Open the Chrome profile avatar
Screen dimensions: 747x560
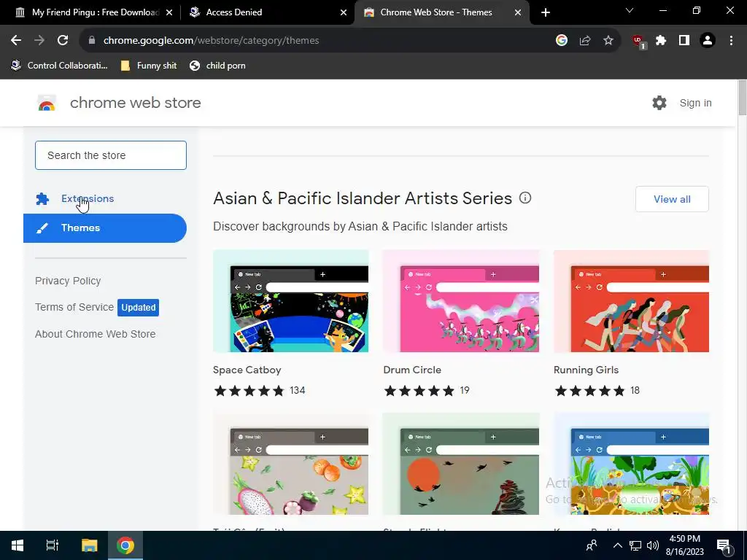(708, 41)
